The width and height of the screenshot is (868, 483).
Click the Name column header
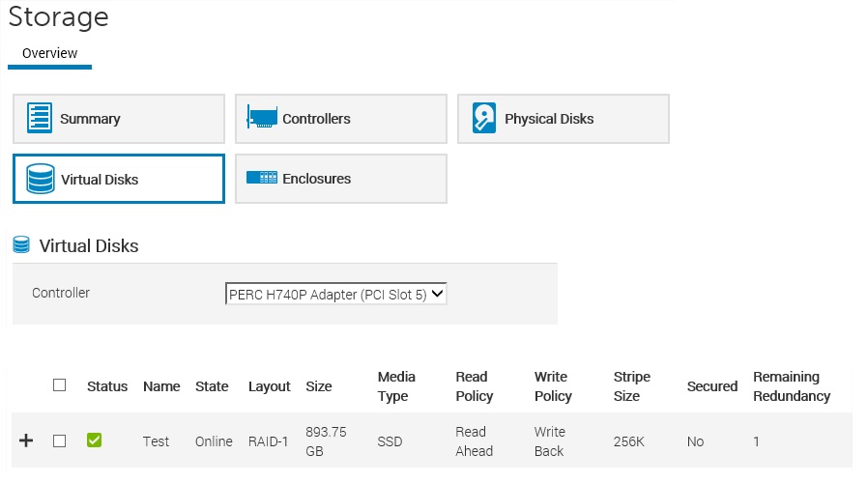pos(161,386)
